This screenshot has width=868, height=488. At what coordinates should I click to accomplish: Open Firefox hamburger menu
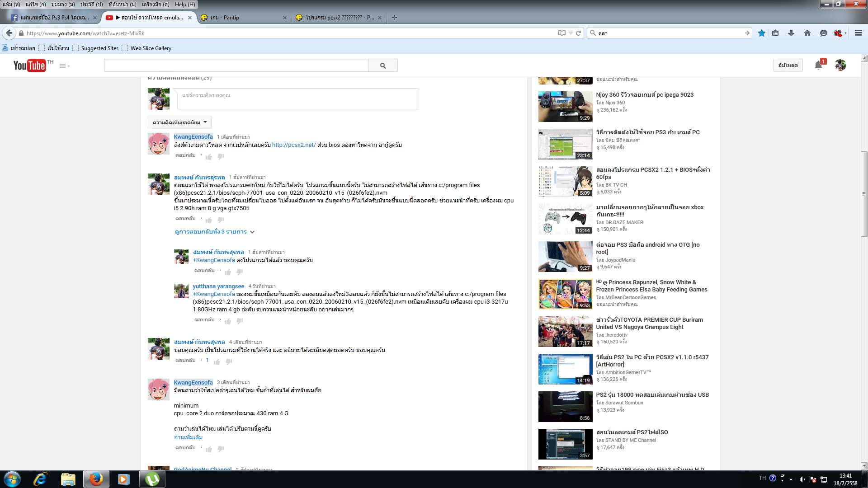pos(859,33)
